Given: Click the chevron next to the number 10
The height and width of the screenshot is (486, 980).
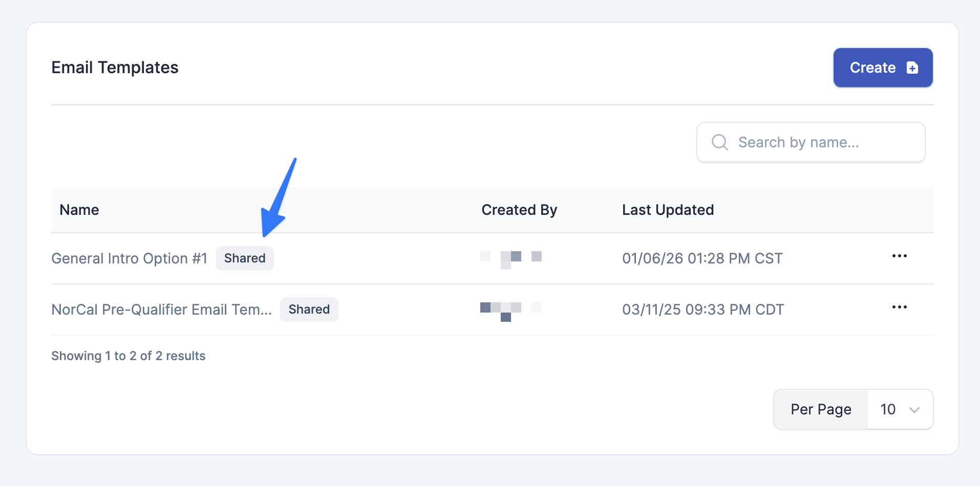Looking at the screenshot, I should point(913,409).
